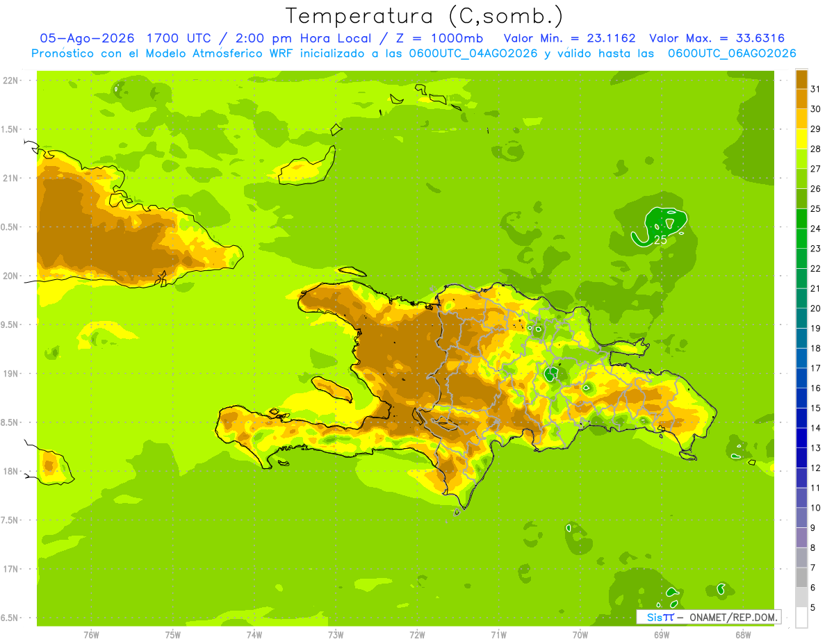Click the white "25" contour label on the map
834x644 pixels.
coord(660,240)
